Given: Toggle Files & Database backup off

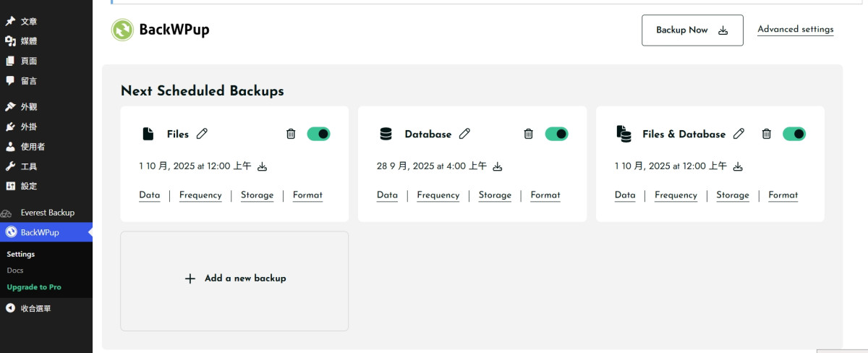Looking at the screenshot, I should 794,134.
